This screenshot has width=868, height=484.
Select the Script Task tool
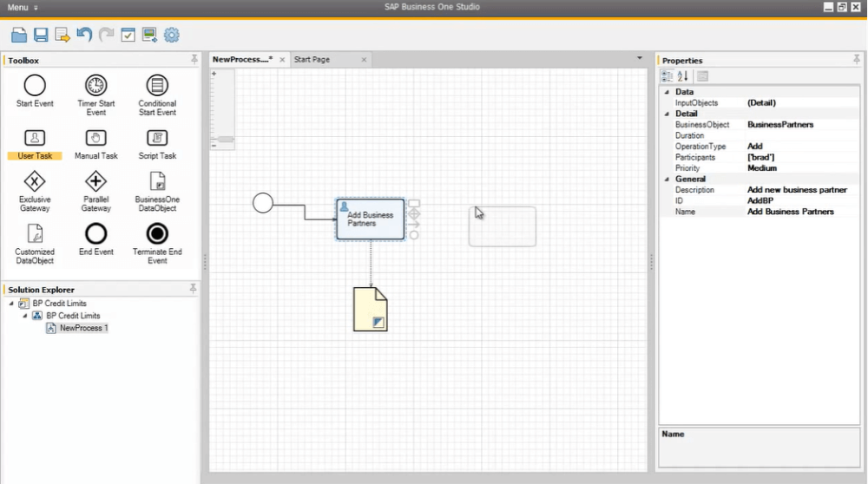click(x=157, y=145)
